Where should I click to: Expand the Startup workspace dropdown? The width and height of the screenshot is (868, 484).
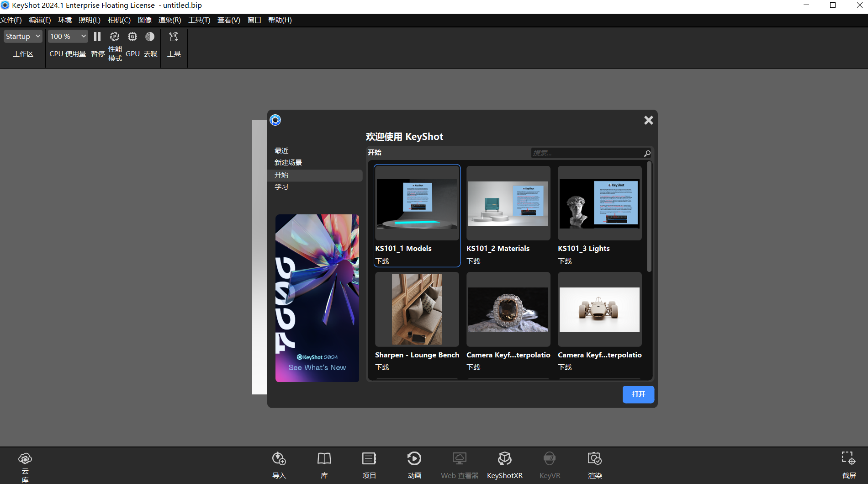point(23,37)
